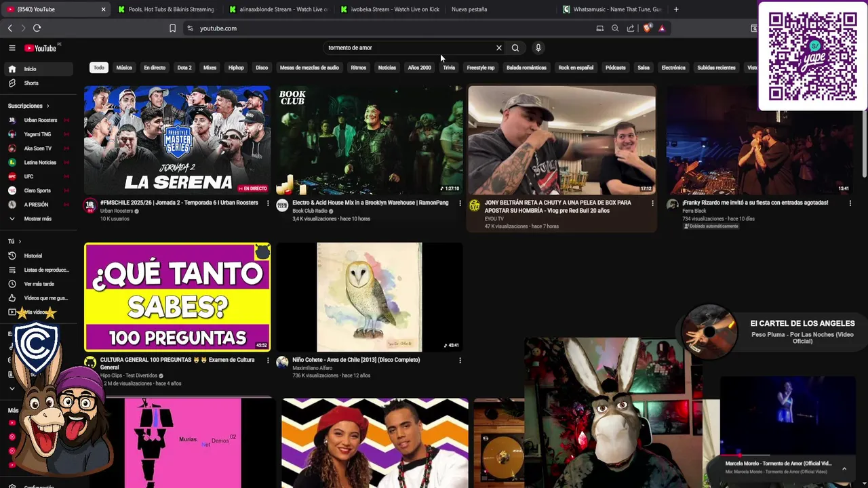Switch to Whatsamusic browser tab
Screen dimensions: 868x488
coord(612,9)
